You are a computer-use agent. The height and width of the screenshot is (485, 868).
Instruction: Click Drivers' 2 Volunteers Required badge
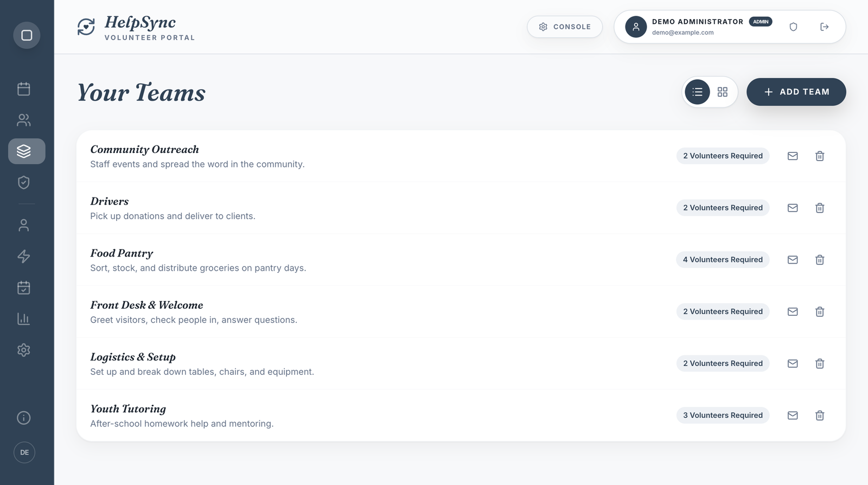[723, 208]
